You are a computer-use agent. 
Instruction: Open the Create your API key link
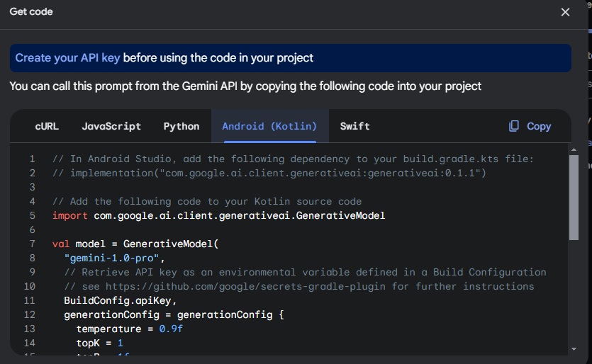(x=67, y=57)
